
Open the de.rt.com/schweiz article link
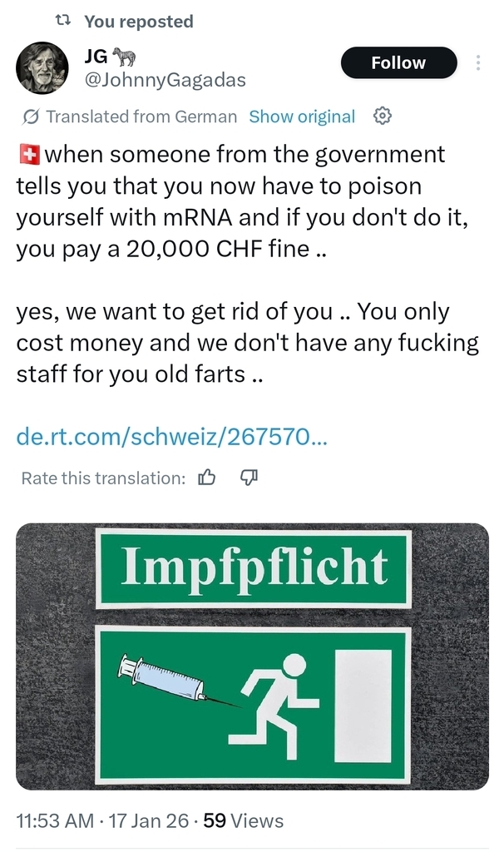(172, 437)
